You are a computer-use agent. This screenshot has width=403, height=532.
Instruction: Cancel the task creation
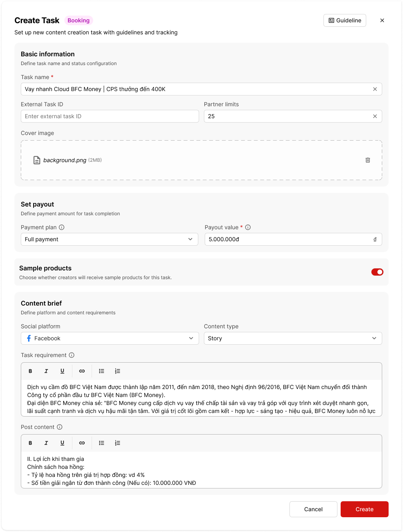pos(313,509)
